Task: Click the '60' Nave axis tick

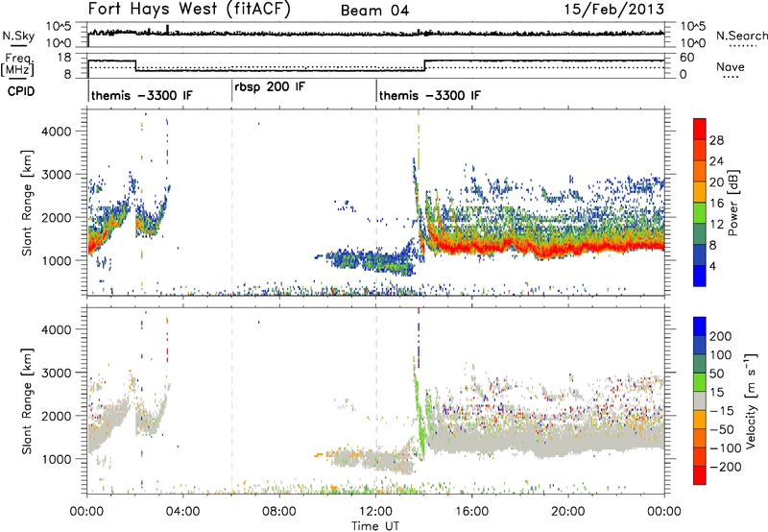Action: (x=687, y=58)
